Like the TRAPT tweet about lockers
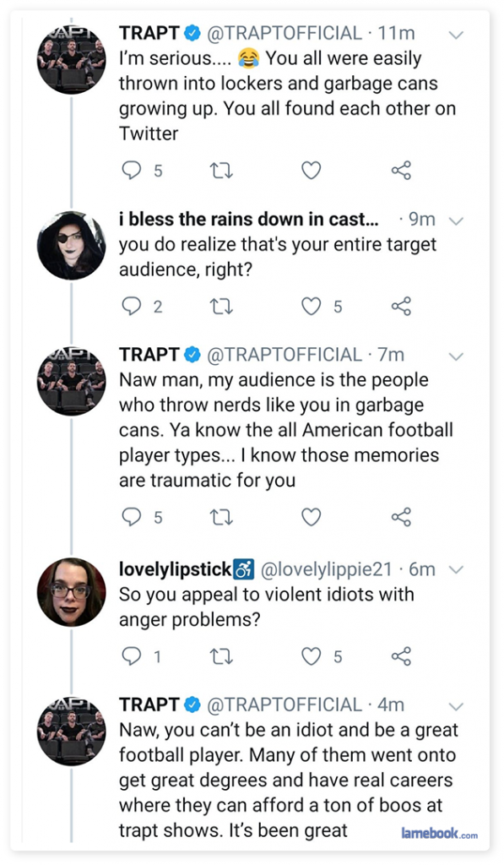Screen dimensions: 504x865 point(311,171)
